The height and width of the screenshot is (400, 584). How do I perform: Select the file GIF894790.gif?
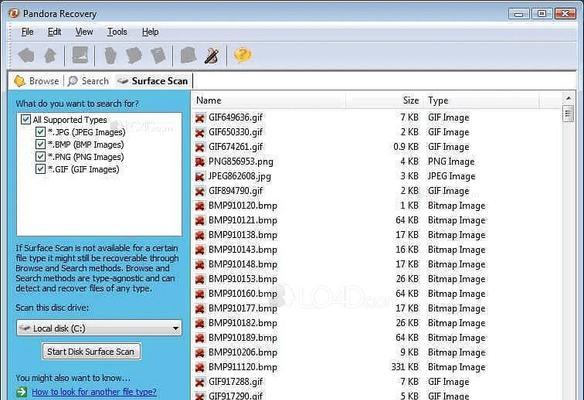tap(235, 191)
